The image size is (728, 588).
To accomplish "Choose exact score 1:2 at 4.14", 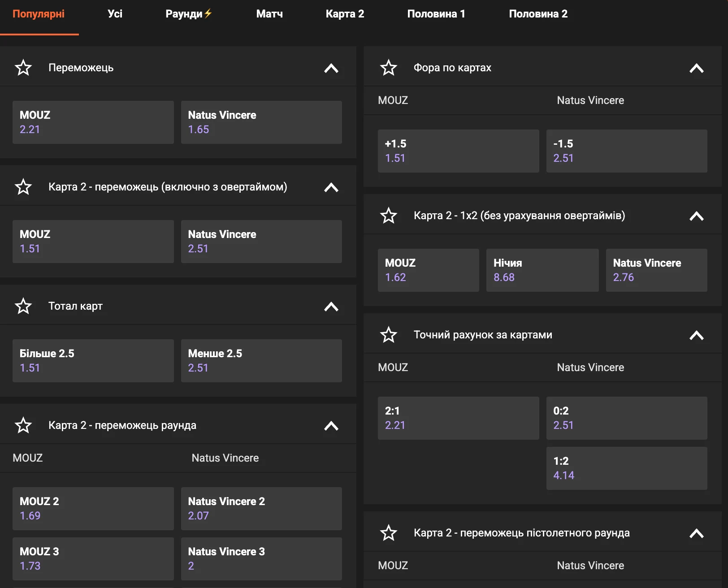I will pos(627,468).
